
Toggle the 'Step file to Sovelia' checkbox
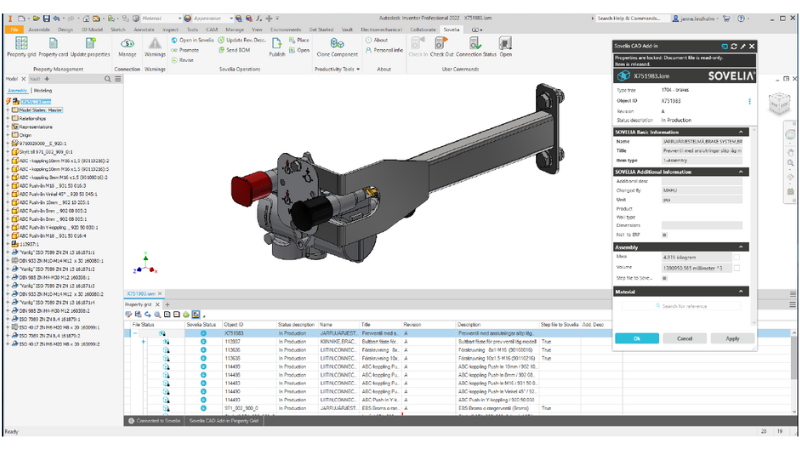(665, 278)
